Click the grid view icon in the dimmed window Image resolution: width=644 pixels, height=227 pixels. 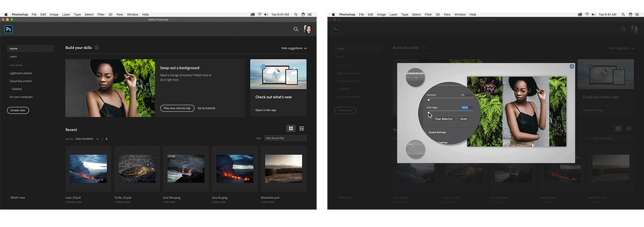pyautogui.click(x=619, y=129)
